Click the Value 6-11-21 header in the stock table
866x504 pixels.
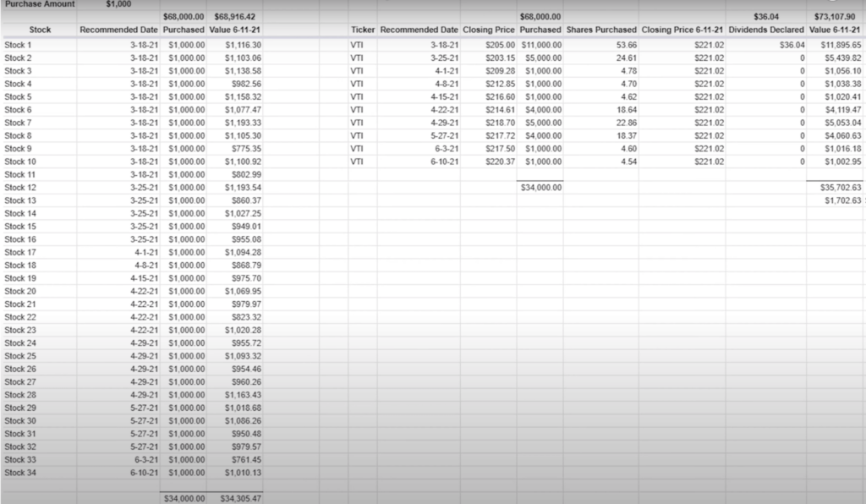(235, 30)
